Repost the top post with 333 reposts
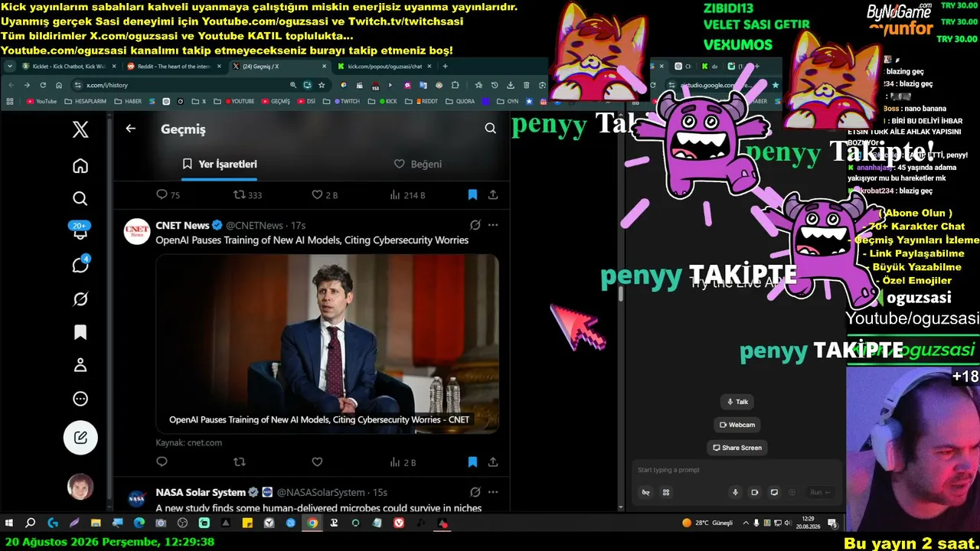Image resolution: width=980 pixels, height=551 pixels. coord(247,195)
